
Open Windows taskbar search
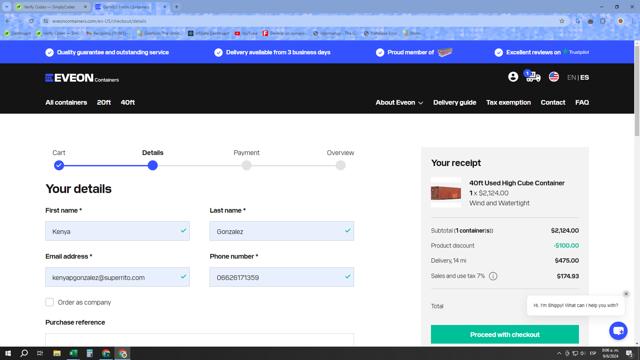pyautogui.click(x=24, y=353)
